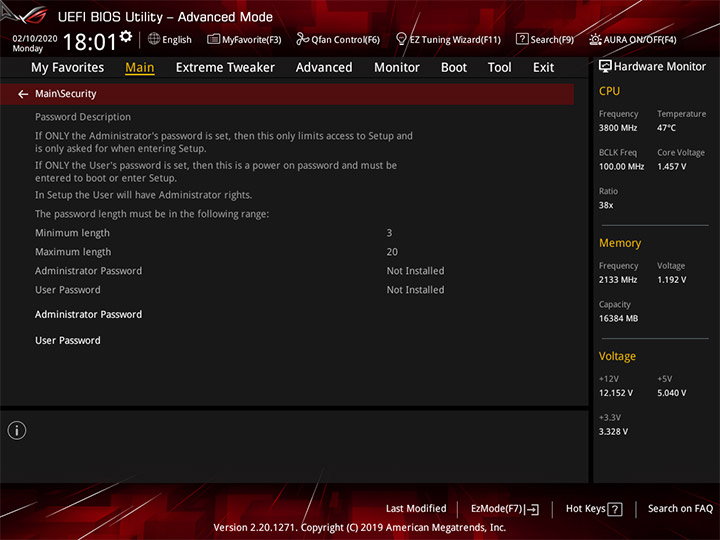Click the EZ Tuning Wizard bulb icon
Screen dimensions: 720x540
tap(401, 39)
